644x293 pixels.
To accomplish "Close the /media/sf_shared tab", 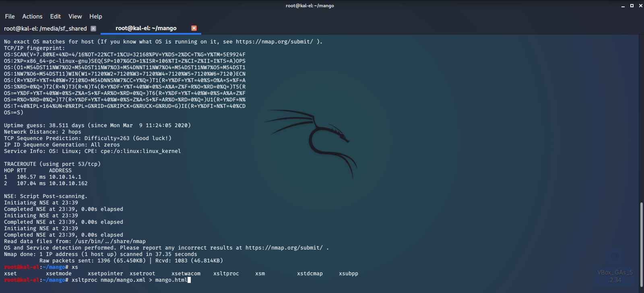I will pos(93,29).
